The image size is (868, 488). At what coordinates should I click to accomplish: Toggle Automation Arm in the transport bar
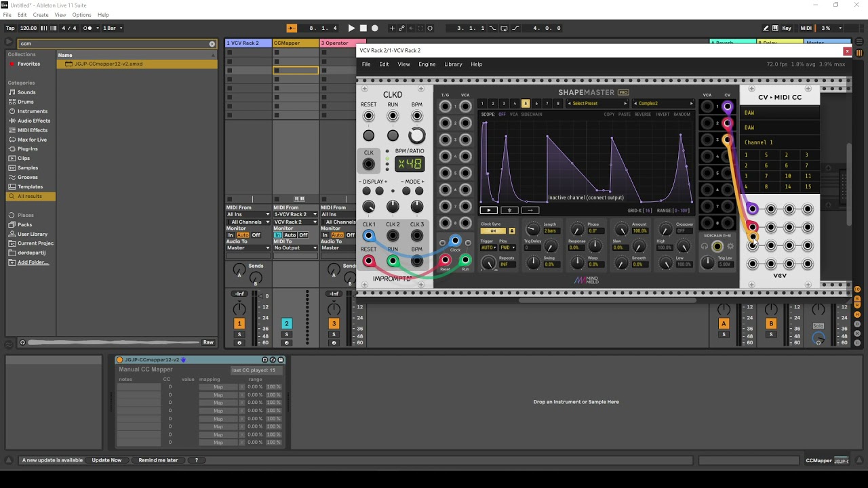[x=401, y=28]
